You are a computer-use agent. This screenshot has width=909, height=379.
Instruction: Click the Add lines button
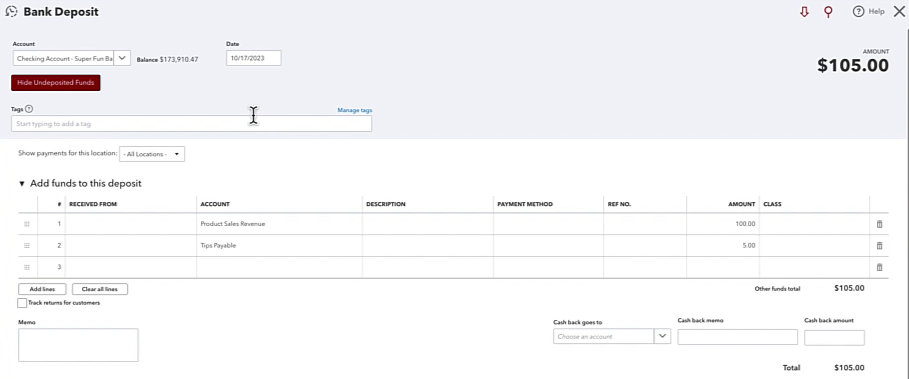coord(42,289)
